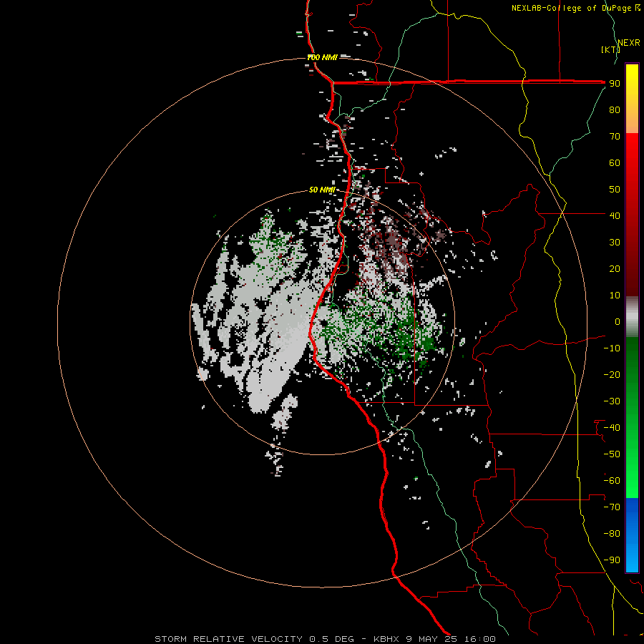Click the 16:00 time stamp in caption
644x644 pixels.
pos(479,639)
